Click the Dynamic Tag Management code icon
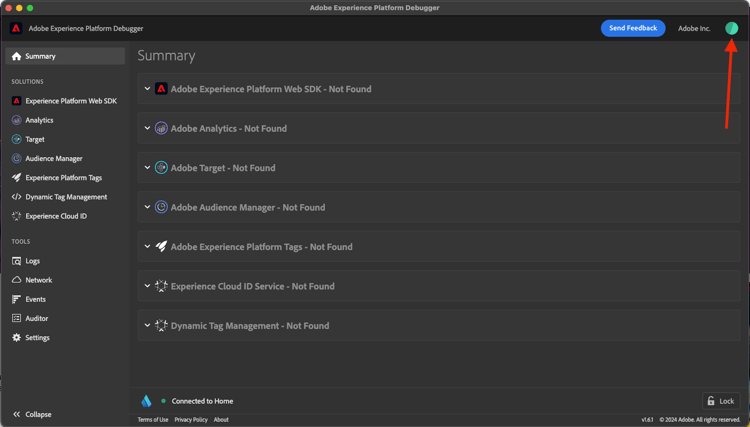Screen dimensions: 750x427 [x=16, y=197]
